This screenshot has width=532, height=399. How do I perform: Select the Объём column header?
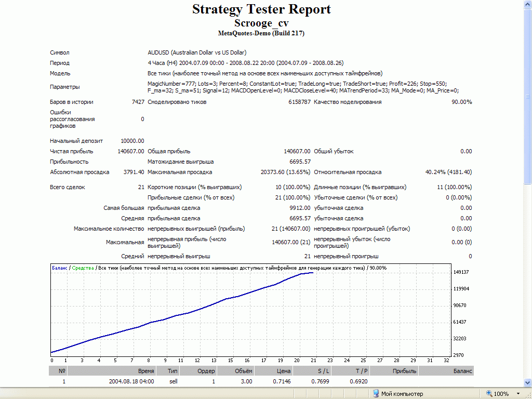[243, 371]
